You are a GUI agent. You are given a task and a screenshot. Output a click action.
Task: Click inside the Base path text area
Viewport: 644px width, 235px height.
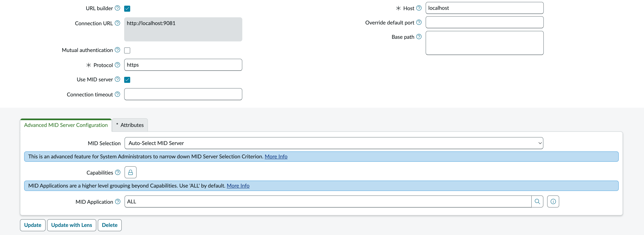484,43
